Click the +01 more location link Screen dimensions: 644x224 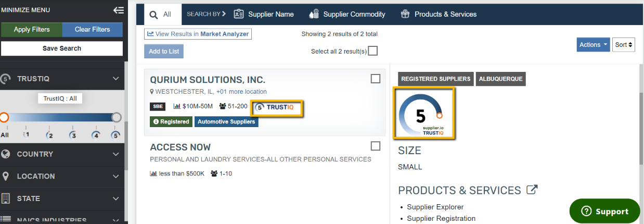coord(241,92)
